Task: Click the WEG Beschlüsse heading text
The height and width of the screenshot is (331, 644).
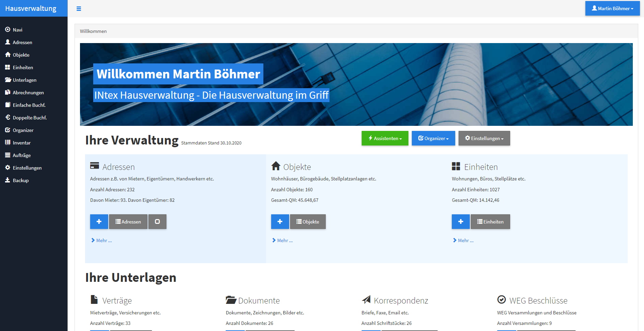Action: (538, 300)
